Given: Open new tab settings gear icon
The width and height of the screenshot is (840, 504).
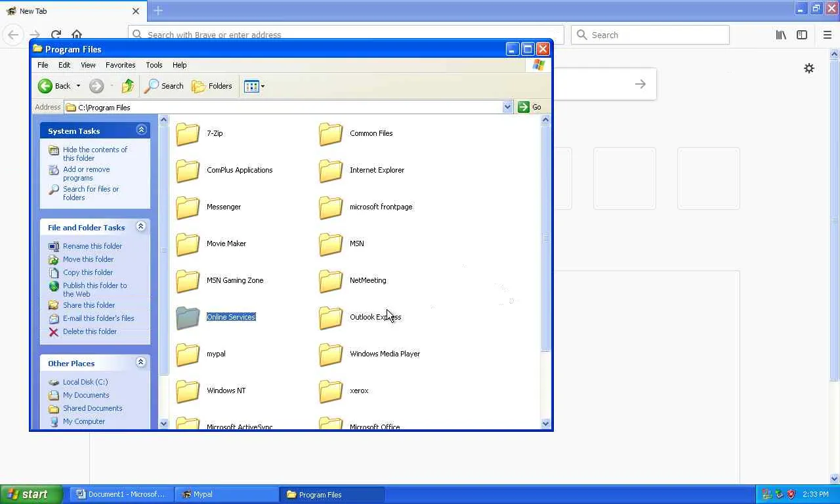Looking at the screenshot, I should tap(809, 68).
